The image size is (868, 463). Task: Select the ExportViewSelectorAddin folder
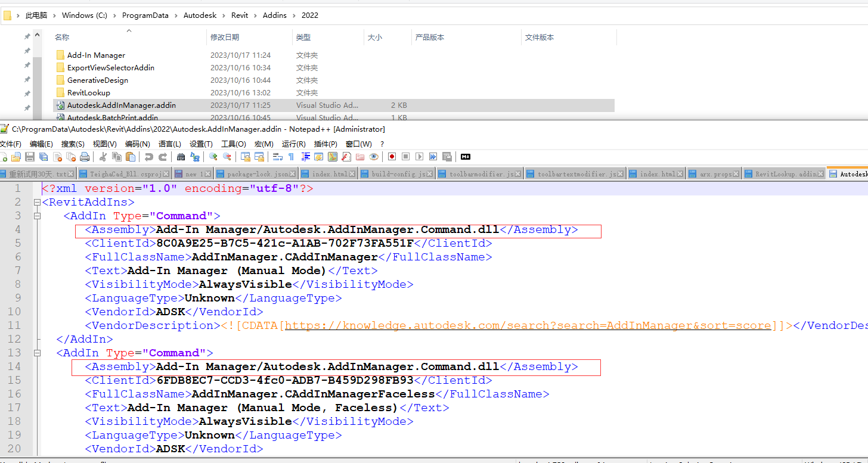pyautogui.click(x=110, y=67)
